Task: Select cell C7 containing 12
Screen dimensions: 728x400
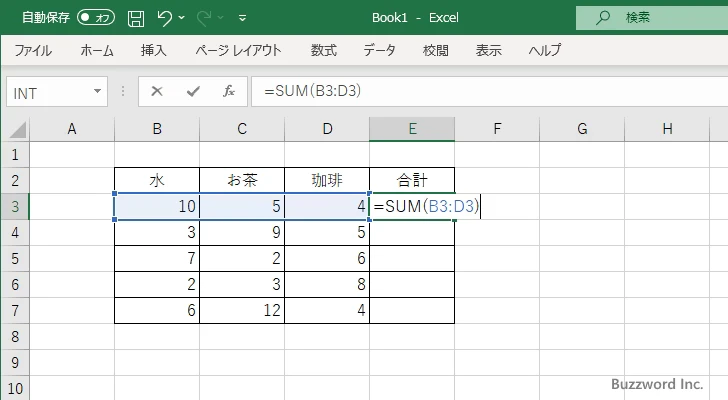Action: click(x=242, y=310)
